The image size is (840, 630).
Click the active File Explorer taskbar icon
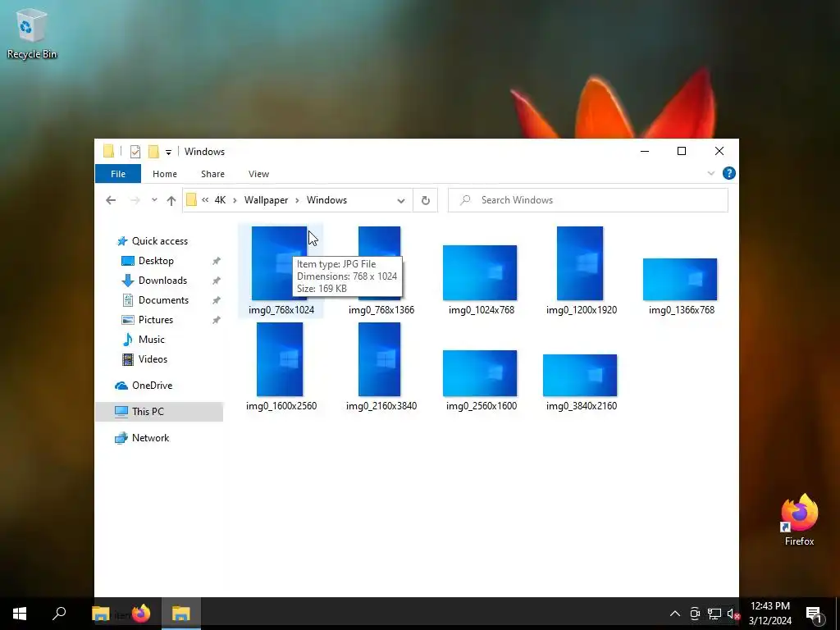(x=181, y=614)
